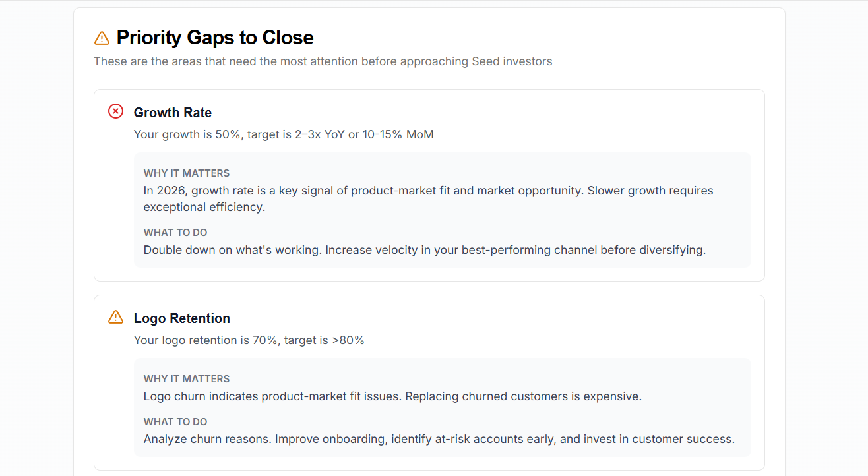868x476 pixels.
Task: Click the WHY IT MATTERS label under Logo Retention
Action: [x=187, y=379]
